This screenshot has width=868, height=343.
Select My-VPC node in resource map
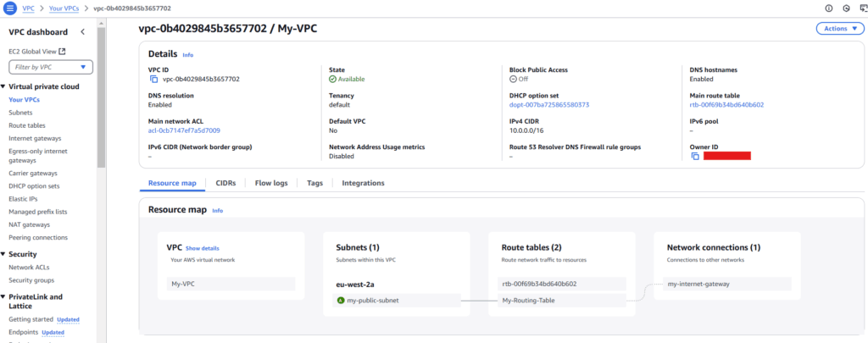point(231,284)
